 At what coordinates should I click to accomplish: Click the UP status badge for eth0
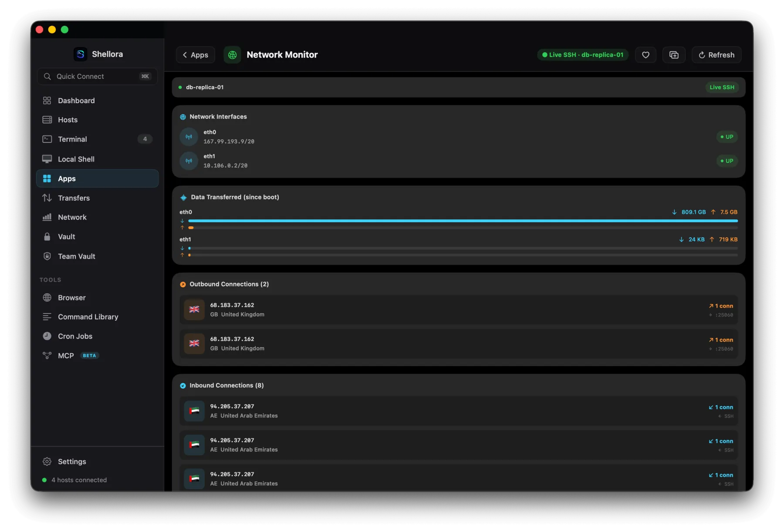tap(727, 137)
